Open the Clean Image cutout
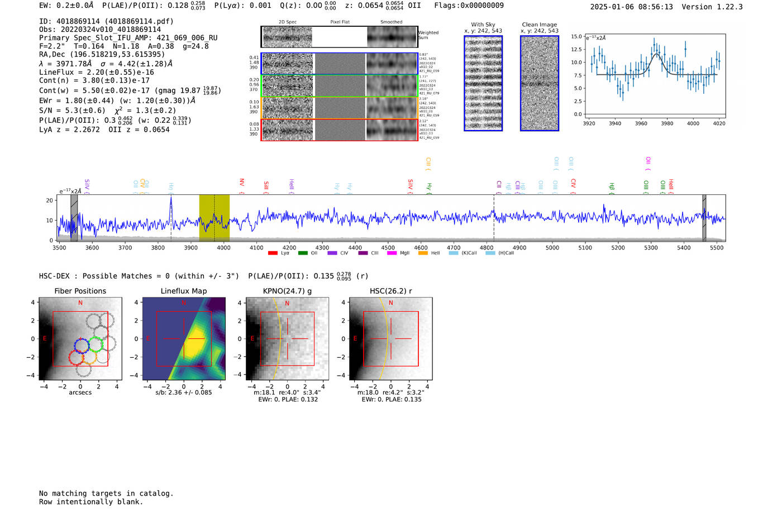 pos(540,83)
